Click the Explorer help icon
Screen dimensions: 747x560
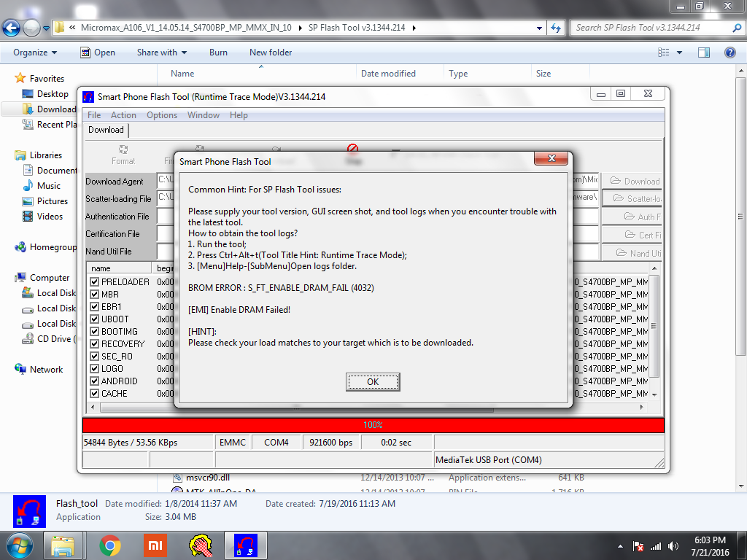729,52
